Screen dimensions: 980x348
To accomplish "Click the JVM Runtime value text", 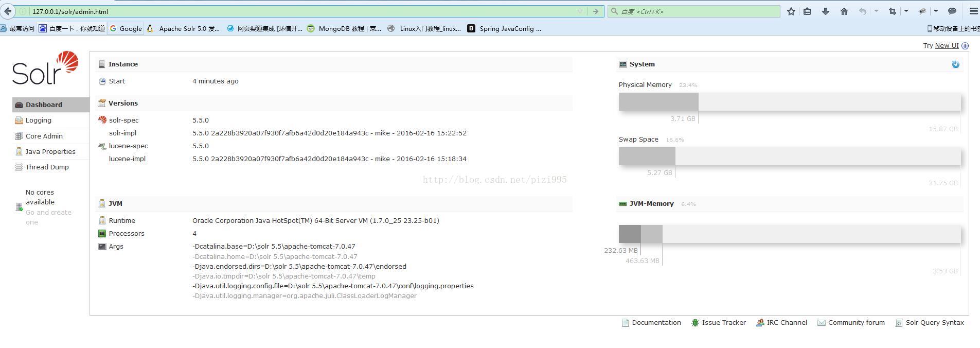I will point(316,220).
